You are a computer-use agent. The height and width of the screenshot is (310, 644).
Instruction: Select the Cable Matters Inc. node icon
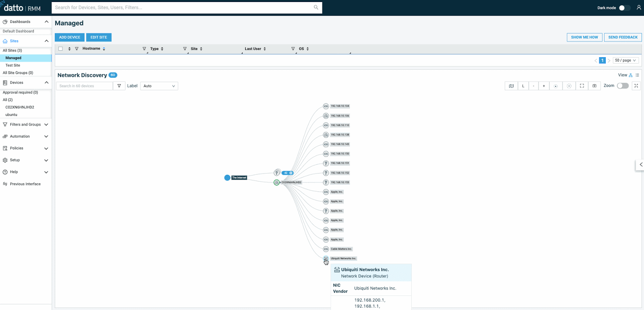(326, 249)
